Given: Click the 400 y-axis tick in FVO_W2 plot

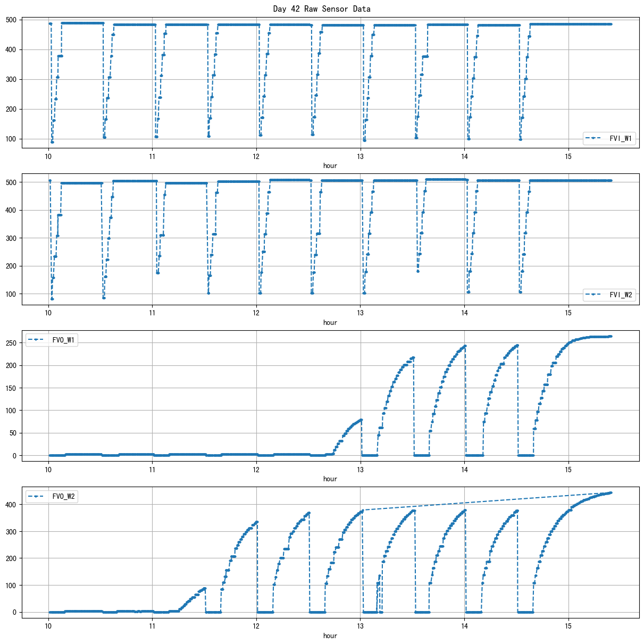Looking at the screenshot, I should click(11, 504).
